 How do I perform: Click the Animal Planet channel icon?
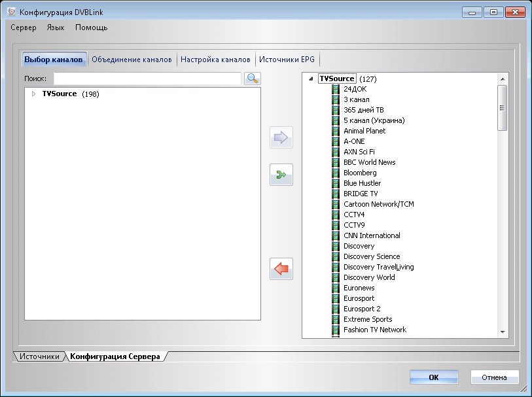[x=336, y=131]
